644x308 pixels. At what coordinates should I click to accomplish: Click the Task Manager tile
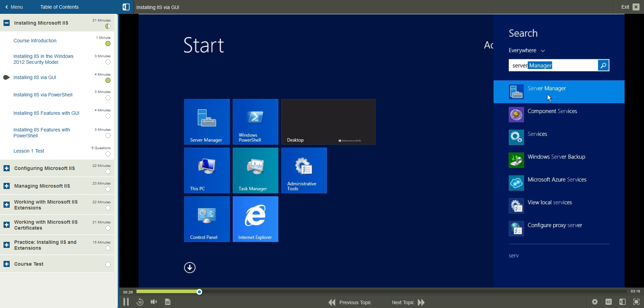[x=255, y=170]
